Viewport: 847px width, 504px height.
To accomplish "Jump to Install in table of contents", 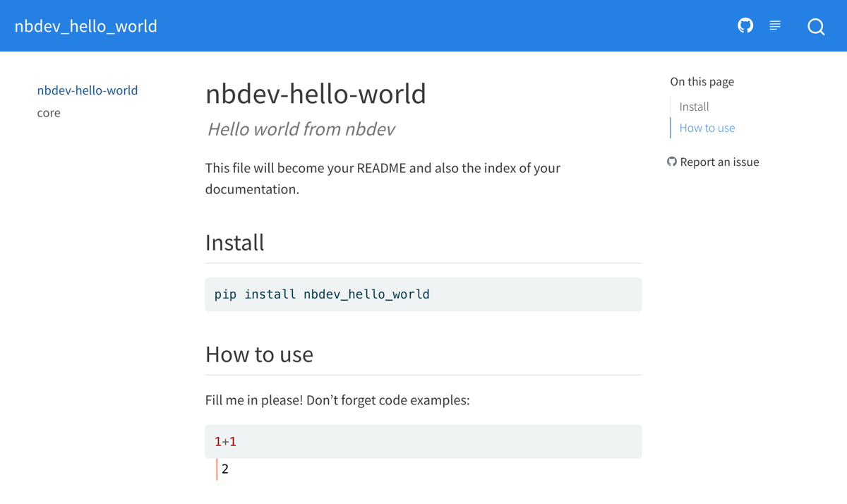I will [694, 107].
